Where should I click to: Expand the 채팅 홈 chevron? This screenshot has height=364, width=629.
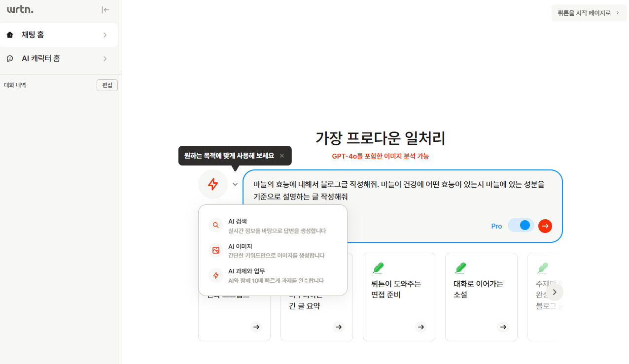105,35
